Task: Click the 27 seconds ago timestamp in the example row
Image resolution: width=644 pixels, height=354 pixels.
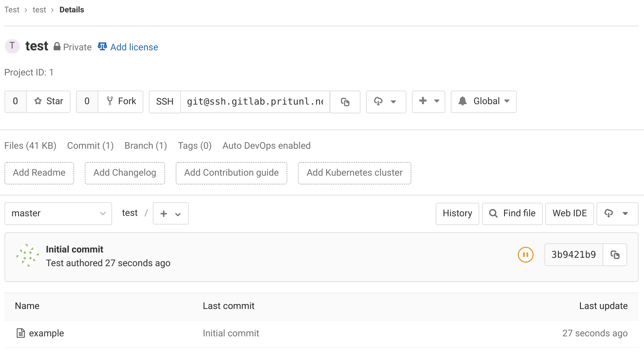Action: (595, 334)
